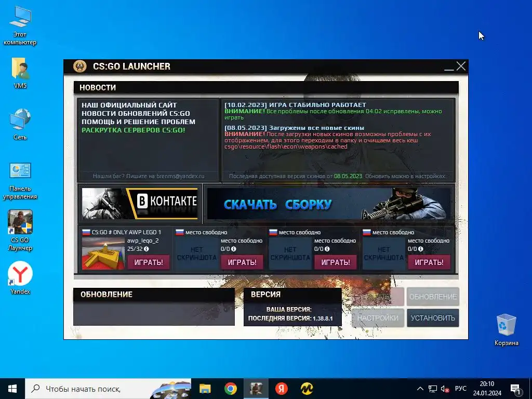Image resolution: width=532 pixels, height=399 pixels.
Task: Select the Yandex browser desktop shortcut
Action: pos(20,277)
